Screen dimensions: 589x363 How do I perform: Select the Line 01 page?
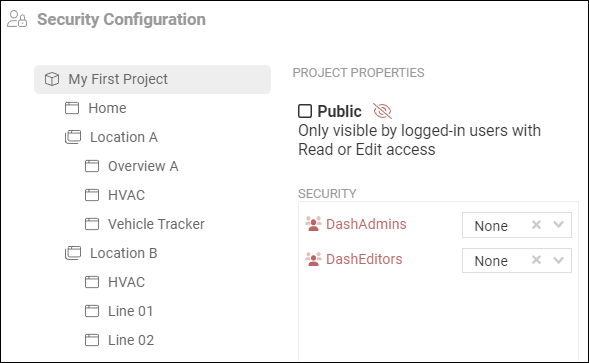(x=131, y=311)
